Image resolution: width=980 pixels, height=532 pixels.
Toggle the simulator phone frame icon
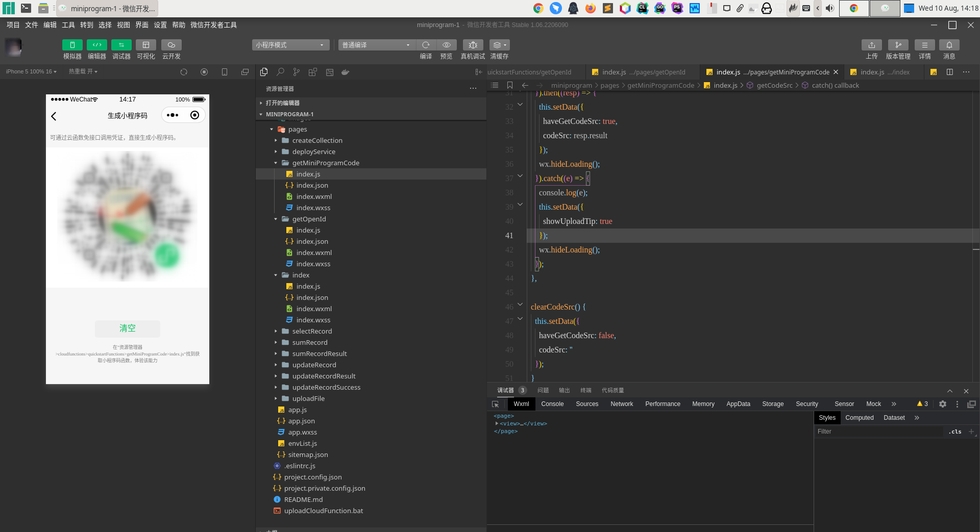tap(225, 72)
